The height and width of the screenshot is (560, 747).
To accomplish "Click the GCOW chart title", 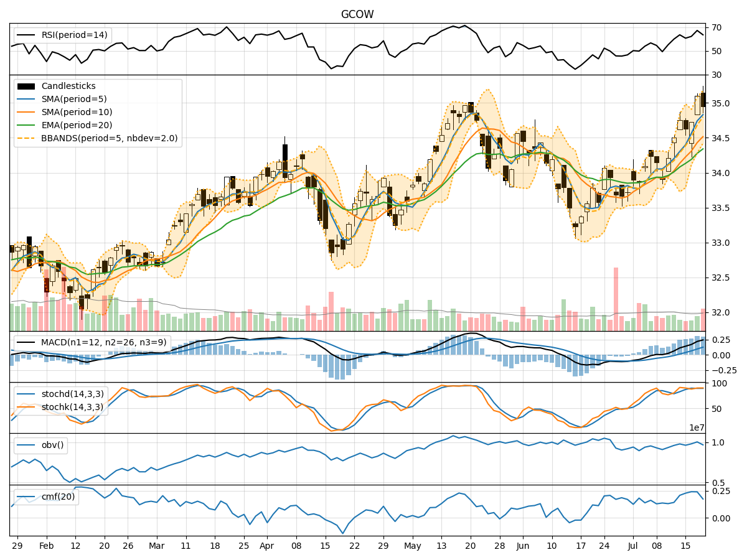I will coord(357,14).
